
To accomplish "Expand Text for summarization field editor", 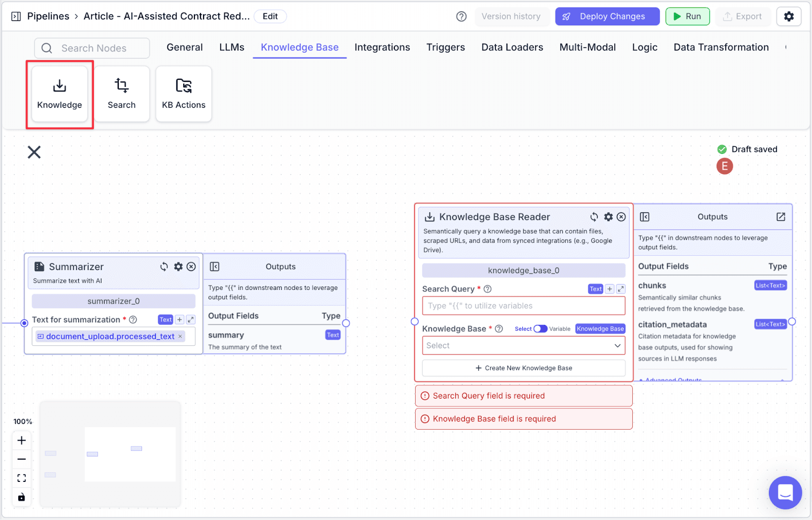I will coord(191,319).
